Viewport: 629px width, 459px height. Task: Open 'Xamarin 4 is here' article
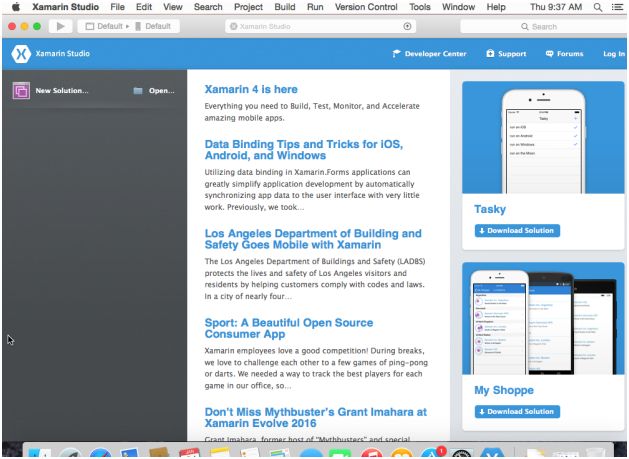(251, 89)
